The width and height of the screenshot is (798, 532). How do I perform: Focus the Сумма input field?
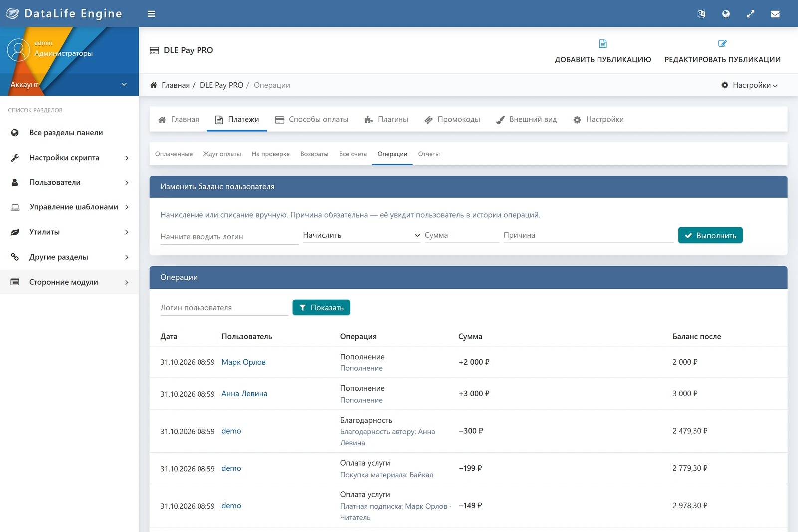pyautogui.click(x=462, y=235)
